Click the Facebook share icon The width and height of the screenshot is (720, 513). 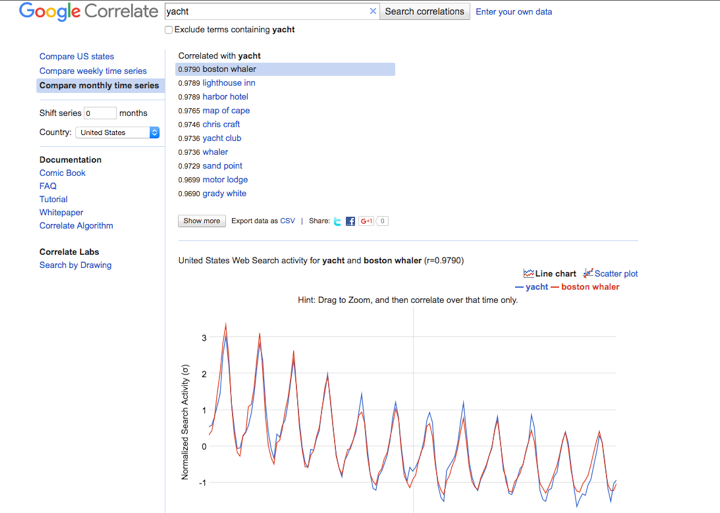point(350,221)
